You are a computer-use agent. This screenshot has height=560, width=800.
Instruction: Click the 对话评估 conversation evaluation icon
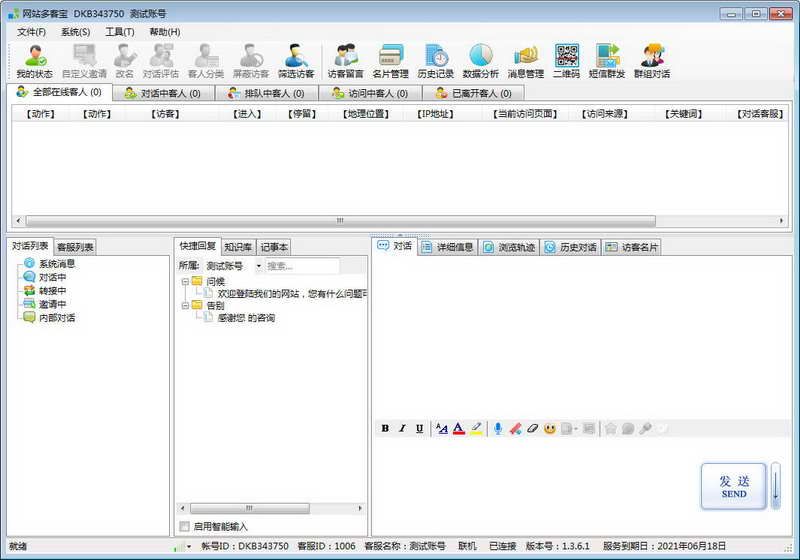point(161,61)
